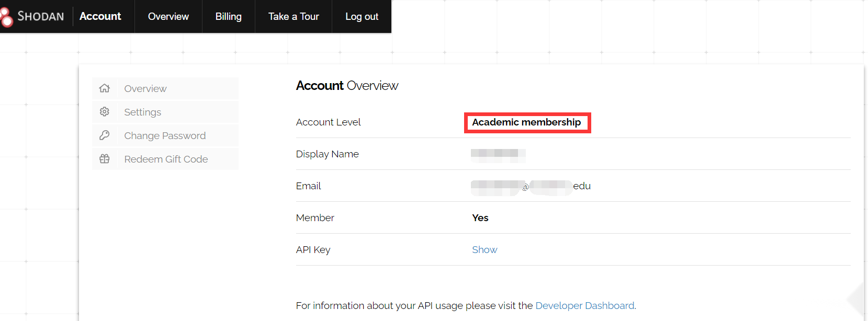Click the Account Level label
868x321 pixels.
pos(328,122)
